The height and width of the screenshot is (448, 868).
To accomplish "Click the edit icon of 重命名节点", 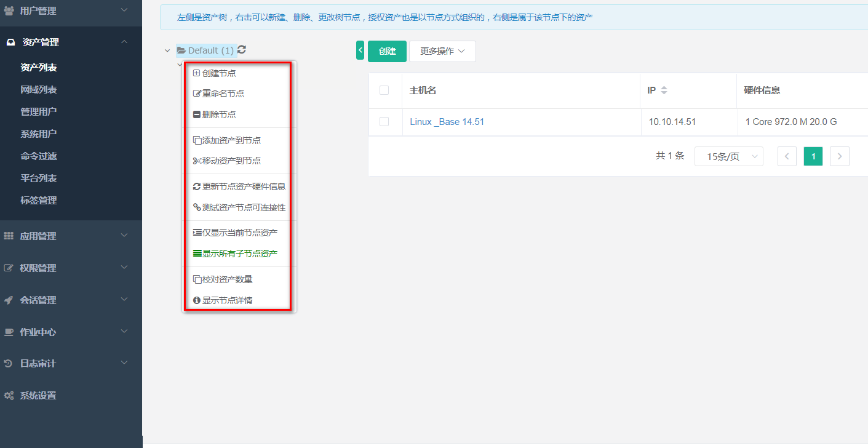I will pos(197,94).
